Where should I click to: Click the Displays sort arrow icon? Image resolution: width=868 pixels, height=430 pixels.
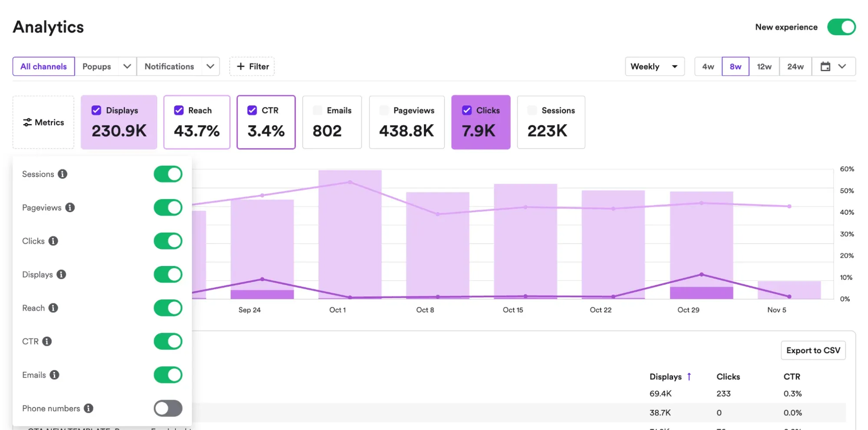[689, 377]
